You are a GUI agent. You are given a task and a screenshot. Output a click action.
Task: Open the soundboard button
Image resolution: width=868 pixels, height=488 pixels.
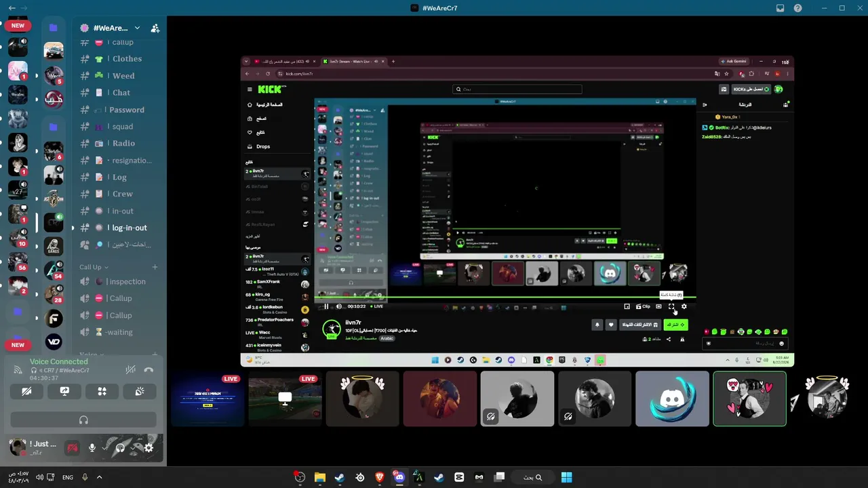[x=140, y=391]
